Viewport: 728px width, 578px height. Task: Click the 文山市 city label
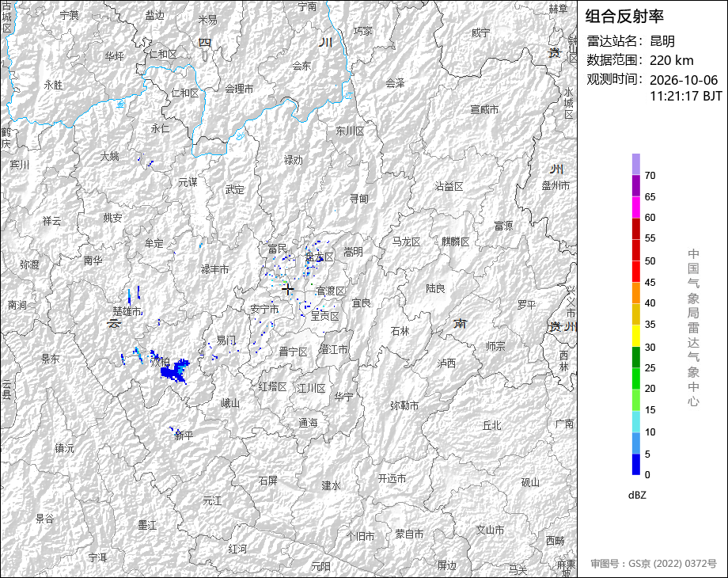coord(490,530)
